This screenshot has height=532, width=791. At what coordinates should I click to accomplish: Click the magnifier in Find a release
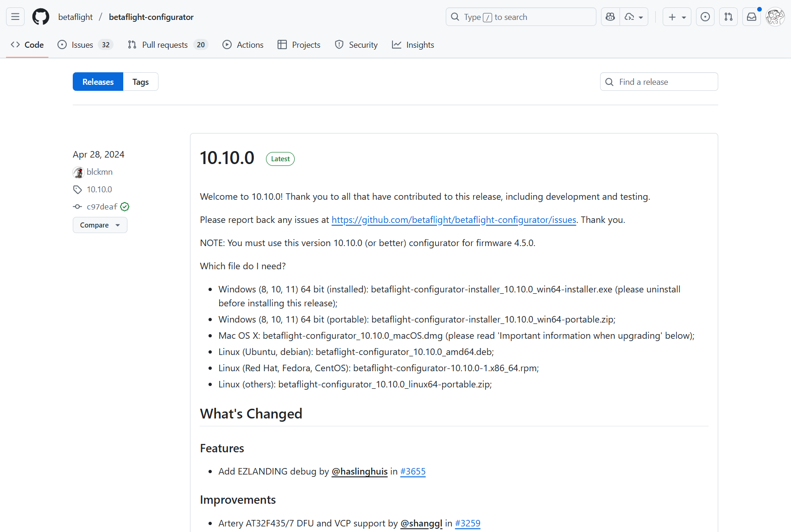609,82
